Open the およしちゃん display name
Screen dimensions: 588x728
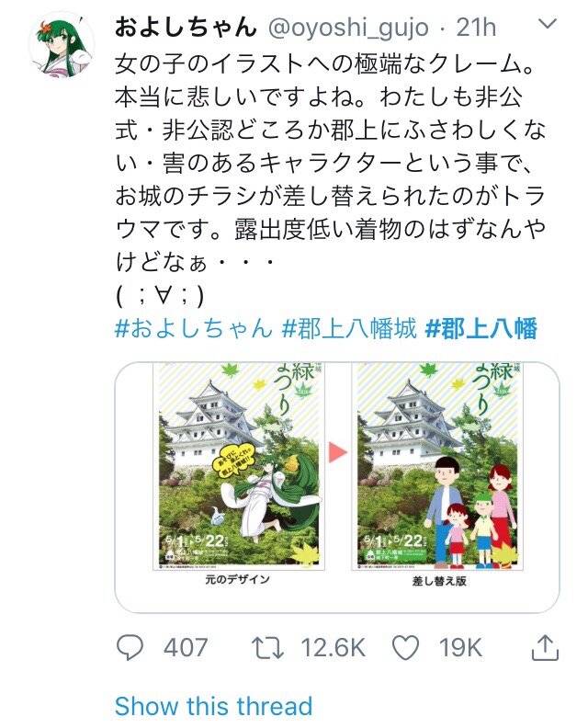pyautogui.click(x=186, y=27)
